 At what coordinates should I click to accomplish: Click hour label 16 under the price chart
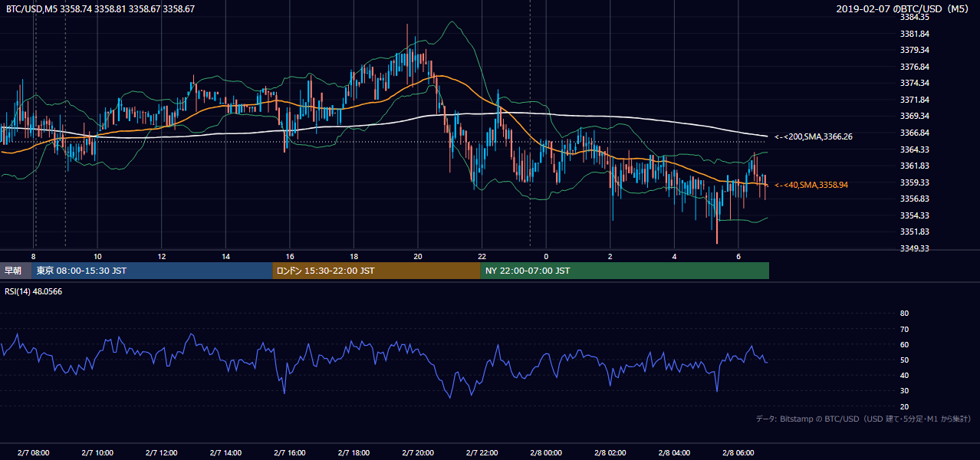pyautogui.click(x=289, y=256)
